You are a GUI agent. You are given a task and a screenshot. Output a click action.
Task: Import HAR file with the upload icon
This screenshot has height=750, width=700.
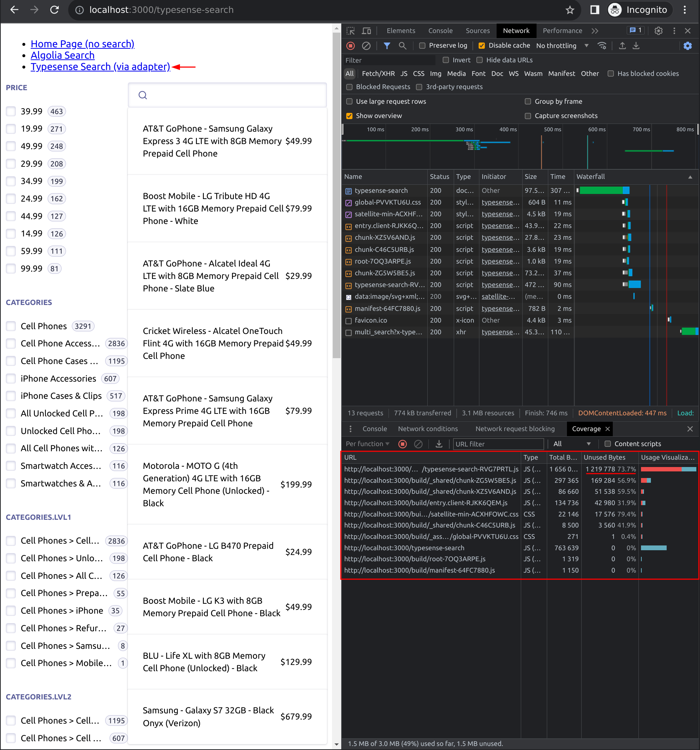pos(622,46)
